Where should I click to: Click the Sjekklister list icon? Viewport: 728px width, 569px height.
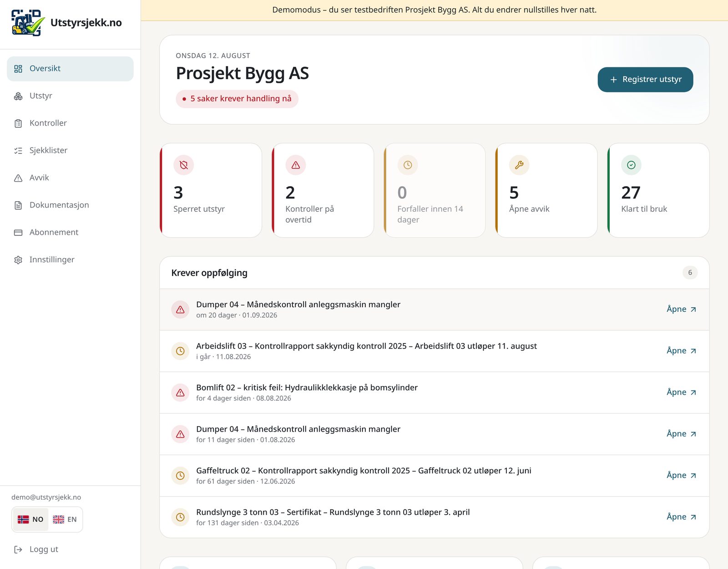pos(18,151)
